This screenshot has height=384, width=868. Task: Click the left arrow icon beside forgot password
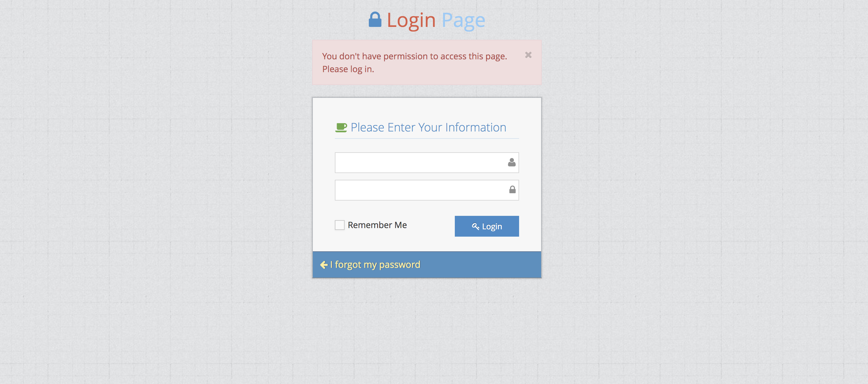click(324, 265)
